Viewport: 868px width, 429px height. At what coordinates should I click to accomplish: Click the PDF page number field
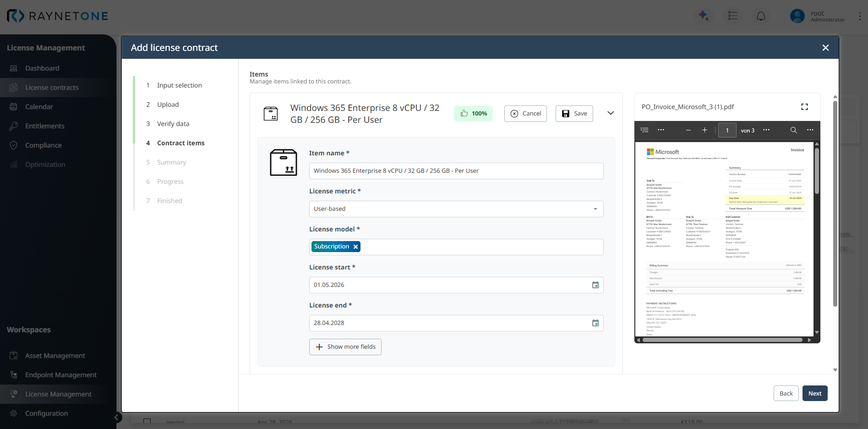(x=727, y=131)
